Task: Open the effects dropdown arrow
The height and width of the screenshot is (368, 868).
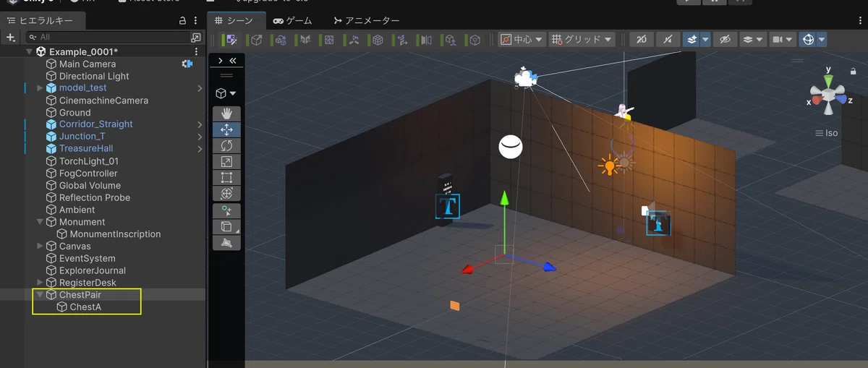Action: (x=705, y=40)
